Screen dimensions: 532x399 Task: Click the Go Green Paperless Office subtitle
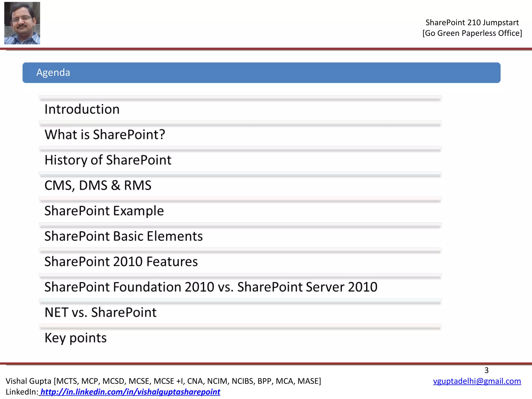472,33
